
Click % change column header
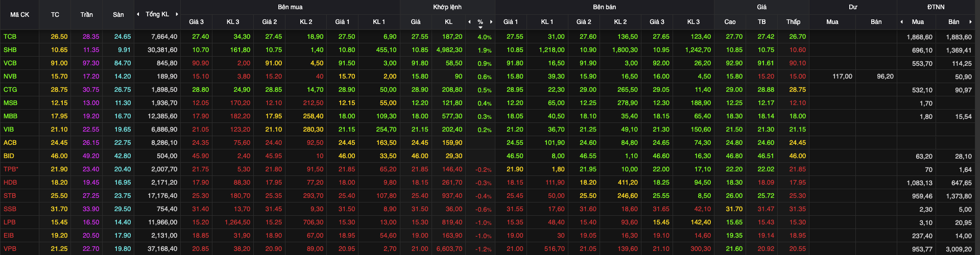point(480,22)
